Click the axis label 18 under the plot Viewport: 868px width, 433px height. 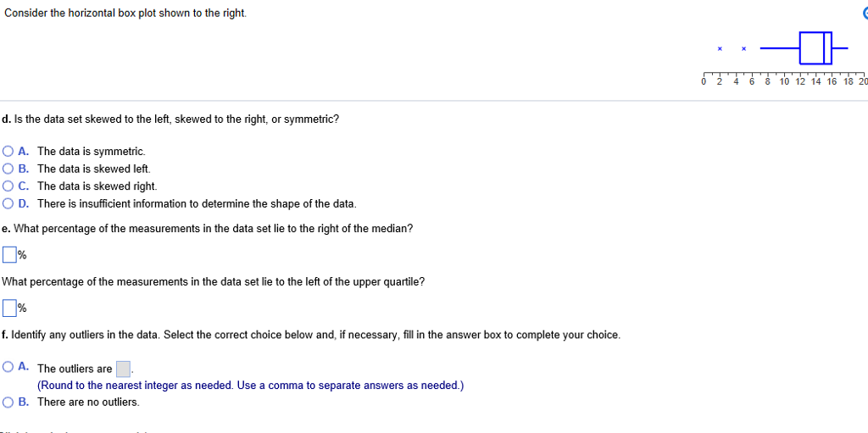(849, 82)
